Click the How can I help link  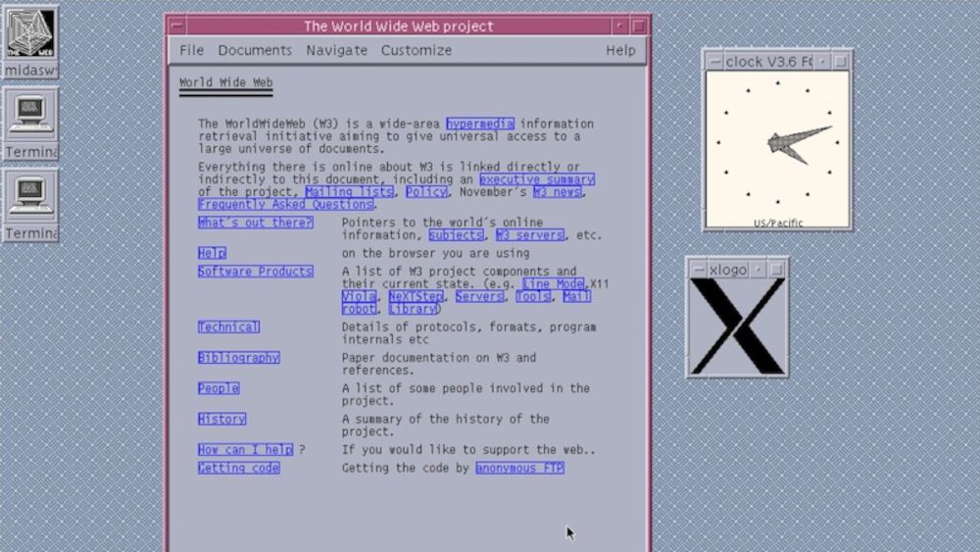click(x=246, y=449)
